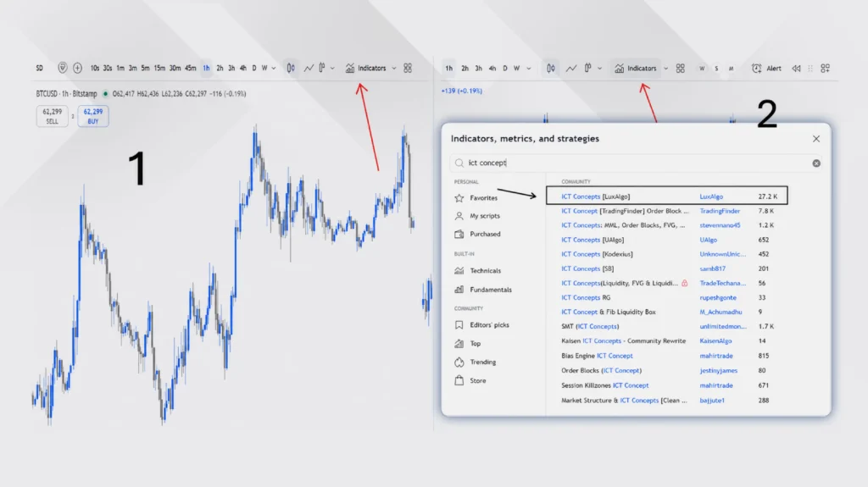This screenshot has height=487, width=868.
Task: Click the layout setup icon at toolbar end
Action: click(x=826, y=68)
